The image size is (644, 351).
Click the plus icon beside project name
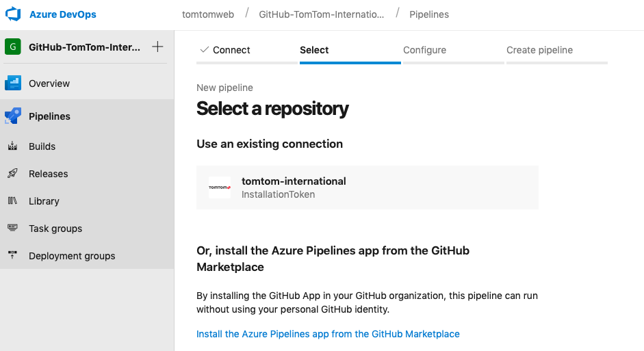tap(157, 47)
